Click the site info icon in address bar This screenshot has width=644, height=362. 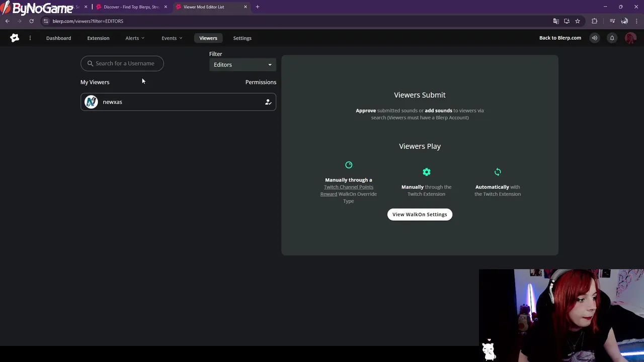pyautogui.click(x=46, y=21)
